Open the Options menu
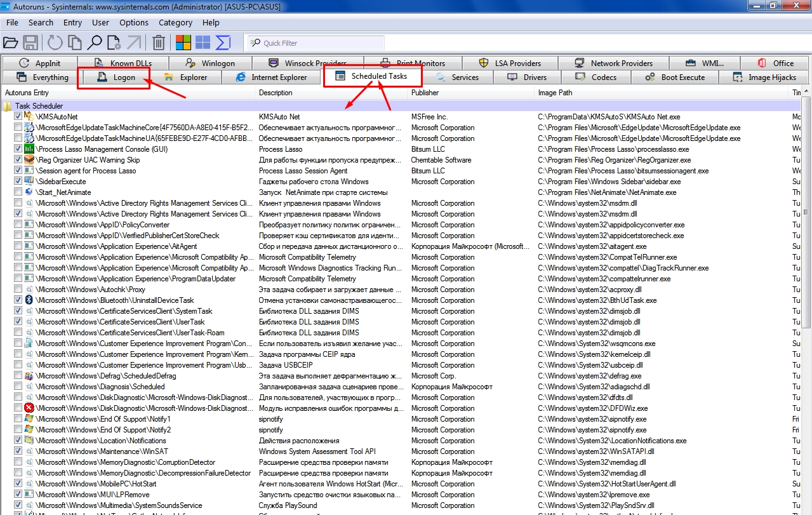 (134, 22)
